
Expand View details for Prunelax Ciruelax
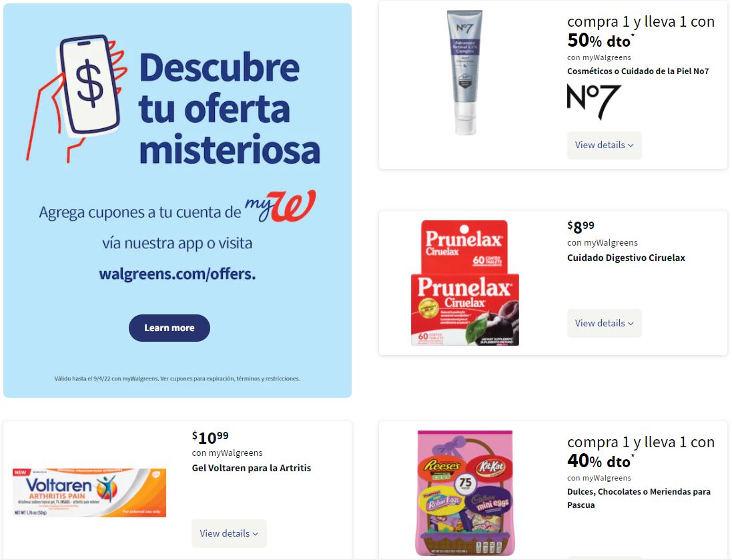tap(604, 323)
